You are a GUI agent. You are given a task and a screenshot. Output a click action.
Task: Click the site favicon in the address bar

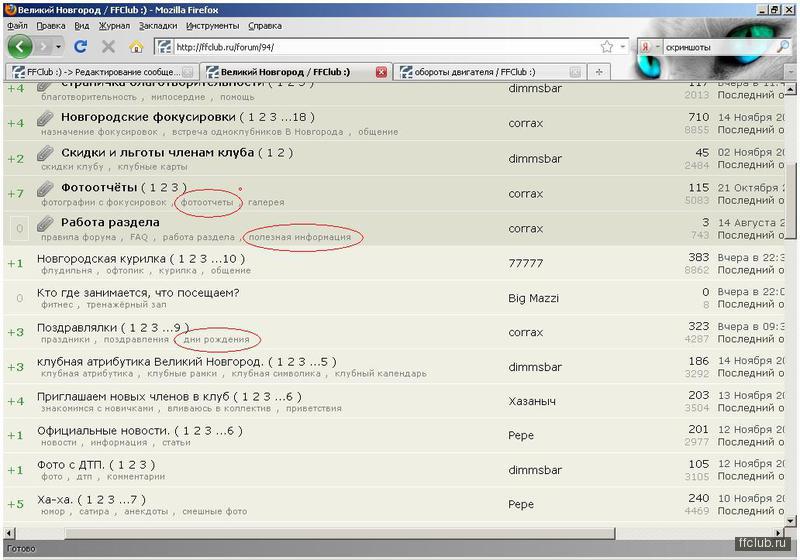coord(164,47)
